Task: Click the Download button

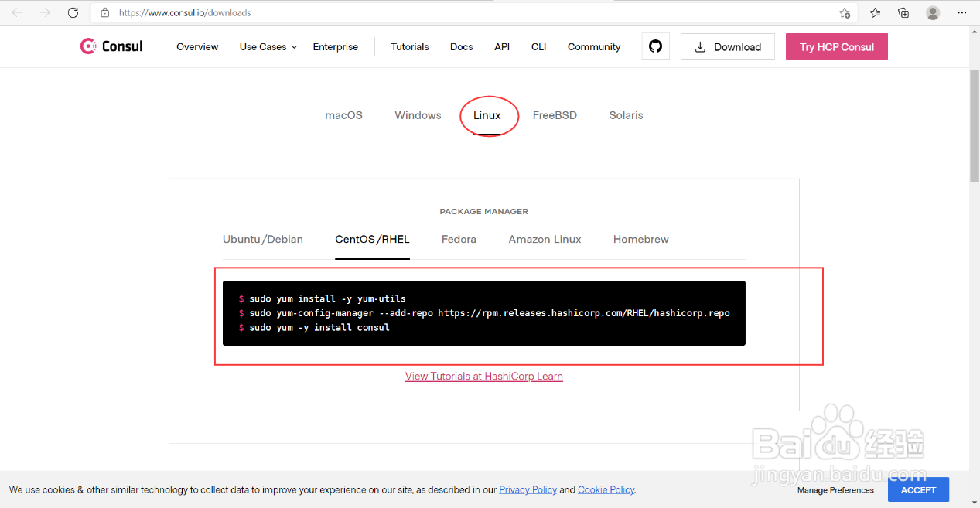Action: 728,46
